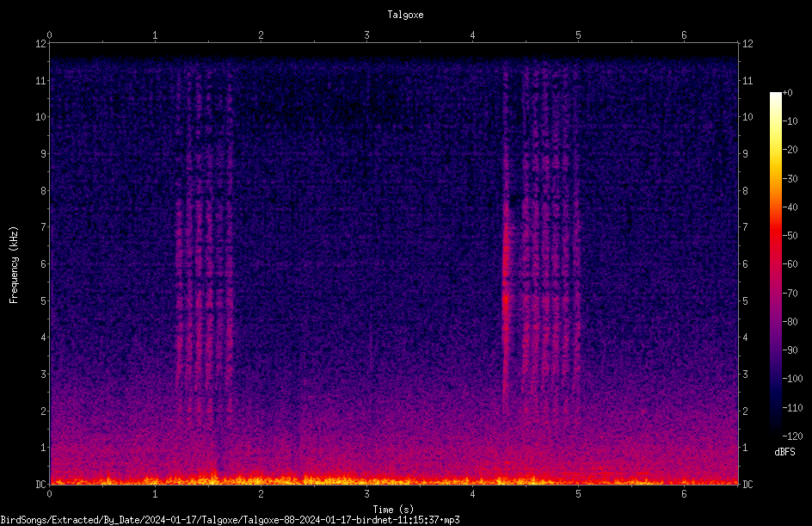Screen dimensions: 812x526
Task: Click the 7 kHz label on right axis
Action: pyautogui.click(x=745, y=227)
